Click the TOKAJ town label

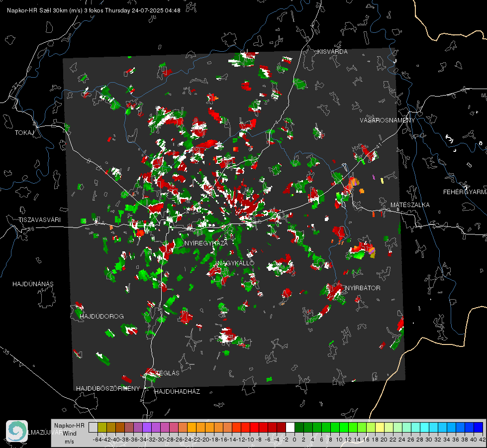point(24,133)
